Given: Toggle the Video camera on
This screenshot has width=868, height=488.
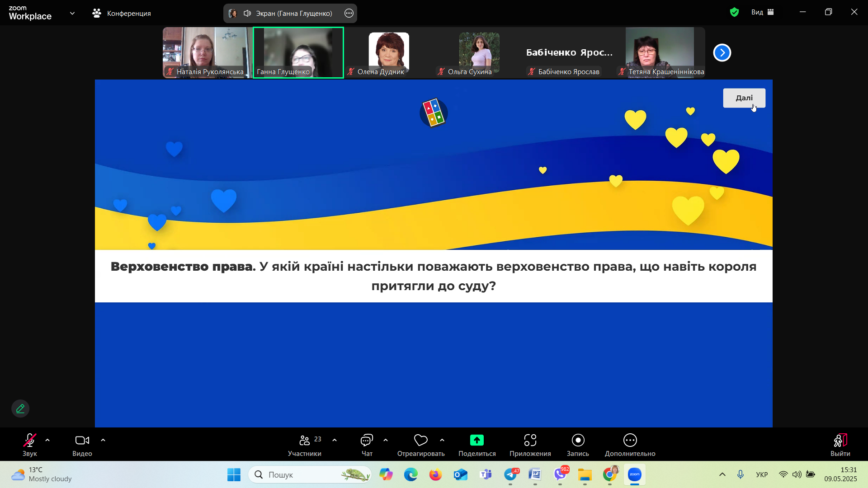Looking at the screenshot, I should coord(82,440).
